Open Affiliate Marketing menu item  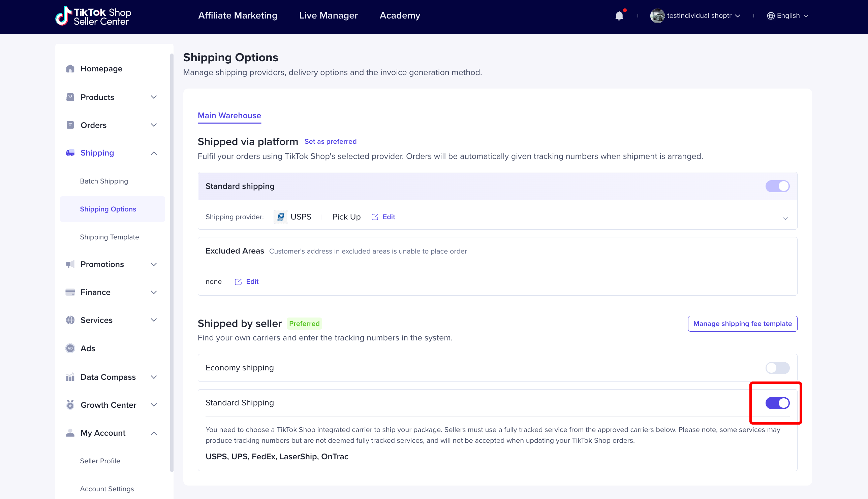238,16
